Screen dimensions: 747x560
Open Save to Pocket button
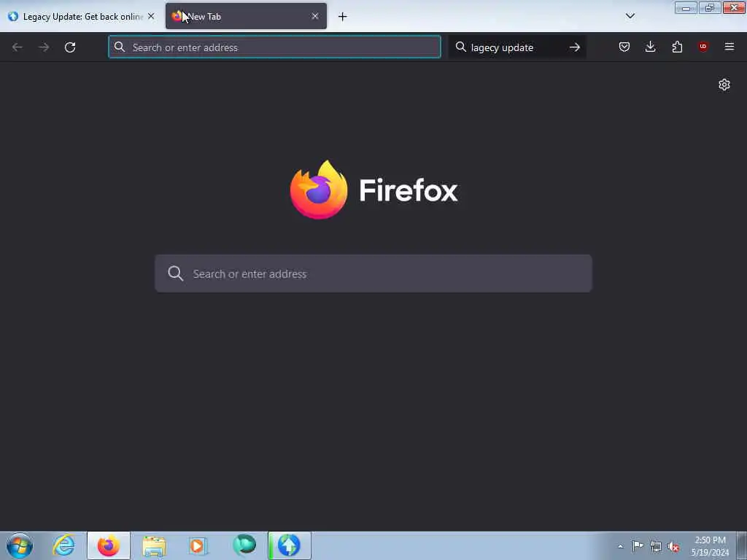[x=624, y=47]
